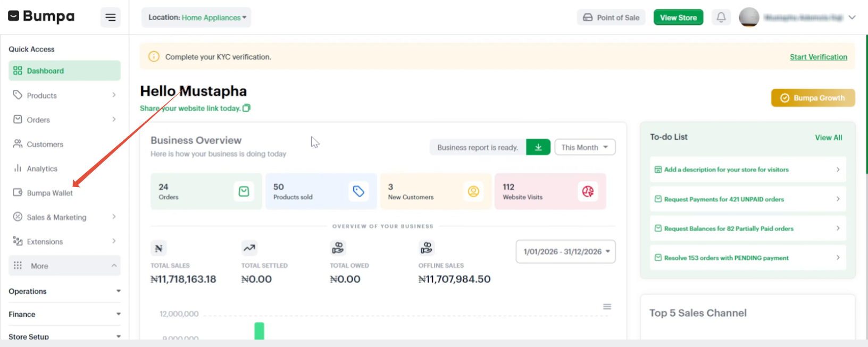Open Request Balances for 82 Partially Paid orders
This screenshot has height=347, width=868.
point(747,228)
